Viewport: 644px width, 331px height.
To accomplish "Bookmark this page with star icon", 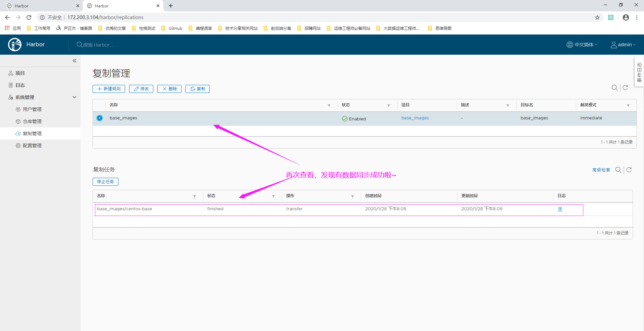I will (x=597, y=17).
